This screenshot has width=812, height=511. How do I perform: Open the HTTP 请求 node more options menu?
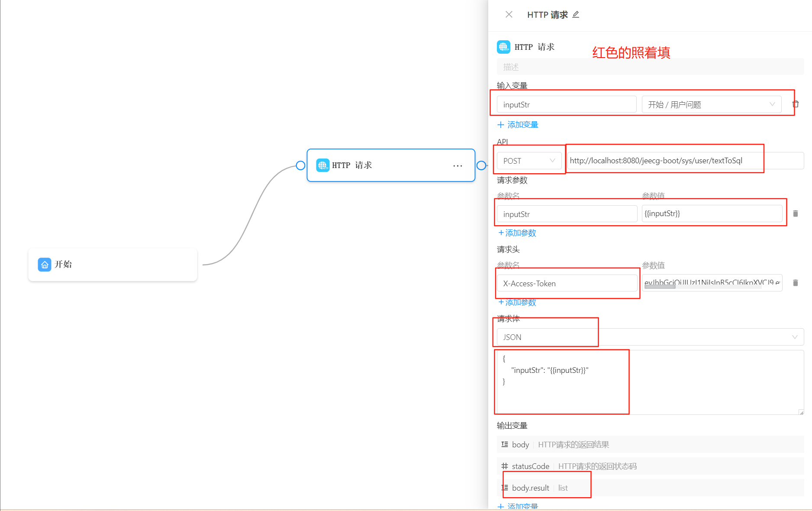(458, 165)
